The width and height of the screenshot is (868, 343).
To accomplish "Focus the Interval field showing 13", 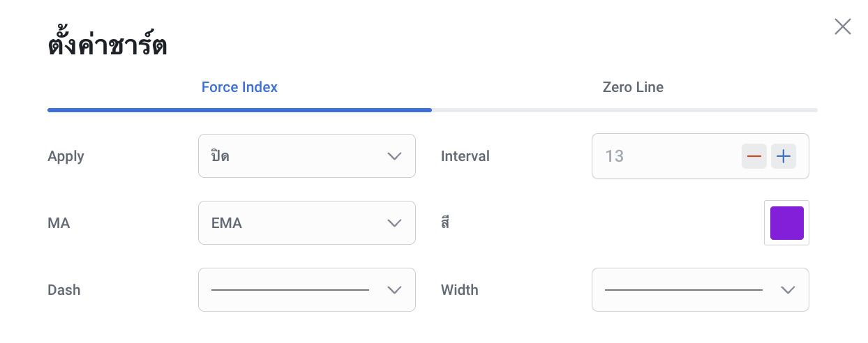I will click(x=663, y=156).
